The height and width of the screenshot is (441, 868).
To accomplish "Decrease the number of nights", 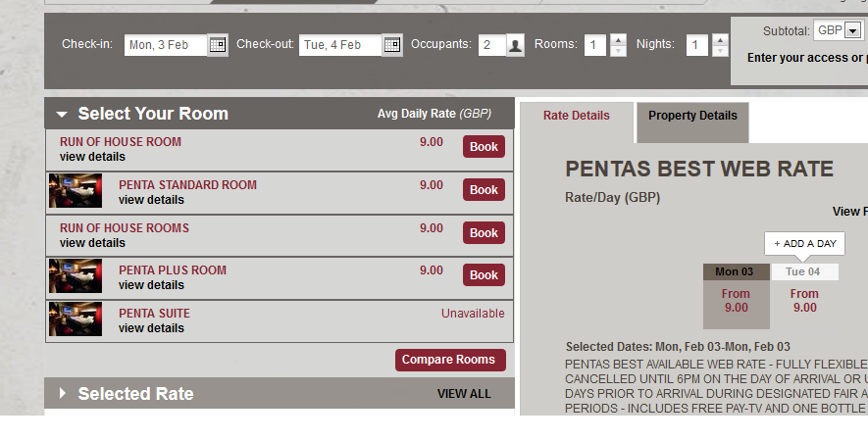I will point(720,50).
